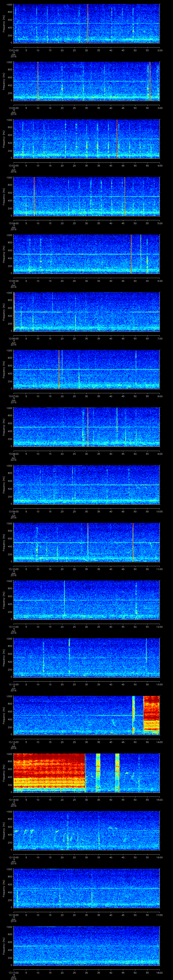Pick the spectrogram panel starting at 13:10:00
The image size is (173, 980).
87,543
